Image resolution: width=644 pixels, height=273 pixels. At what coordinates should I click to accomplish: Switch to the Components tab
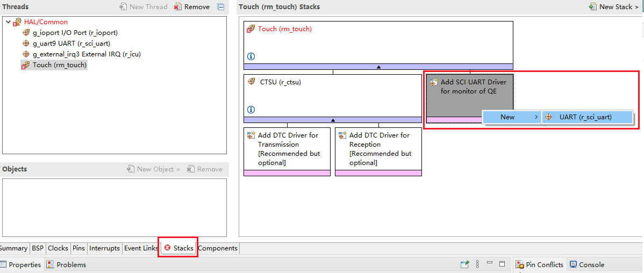click(x=218, y=248)
